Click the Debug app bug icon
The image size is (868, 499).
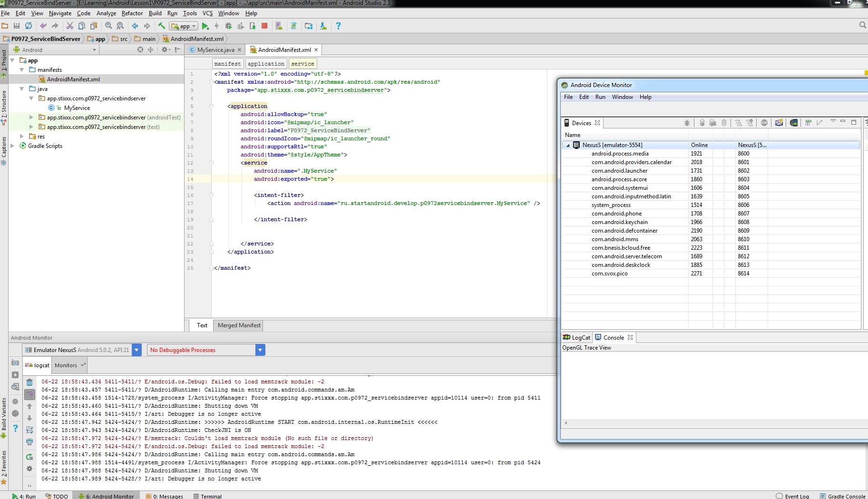click(228, 26)
